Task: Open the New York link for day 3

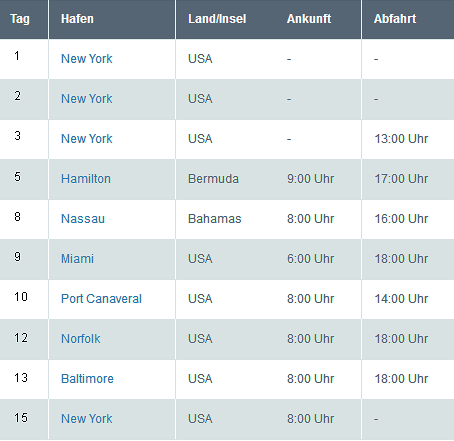Action: tap(87, 139)
